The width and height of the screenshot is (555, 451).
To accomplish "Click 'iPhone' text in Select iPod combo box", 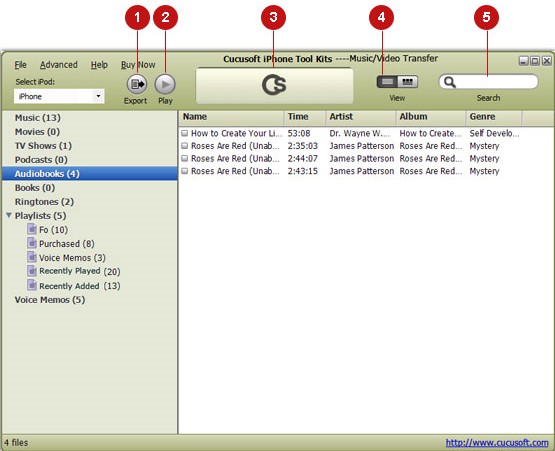I will point(30,96).
